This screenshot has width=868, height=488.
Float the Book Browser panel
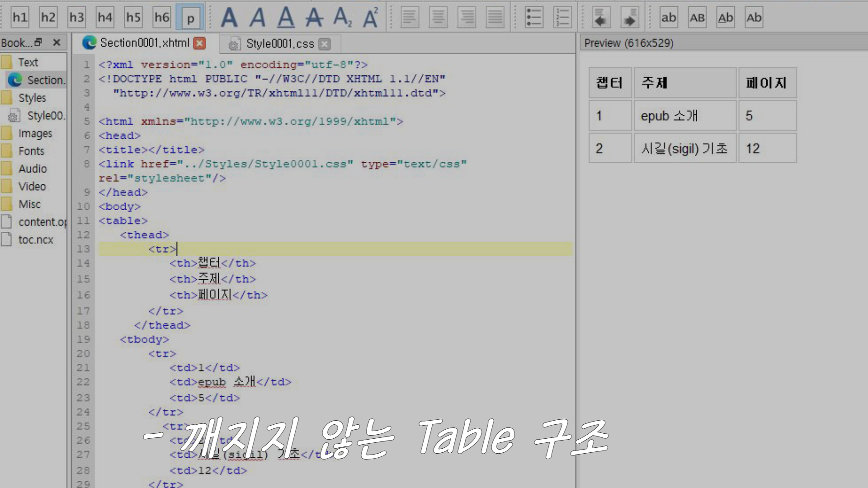pos(38,42)
